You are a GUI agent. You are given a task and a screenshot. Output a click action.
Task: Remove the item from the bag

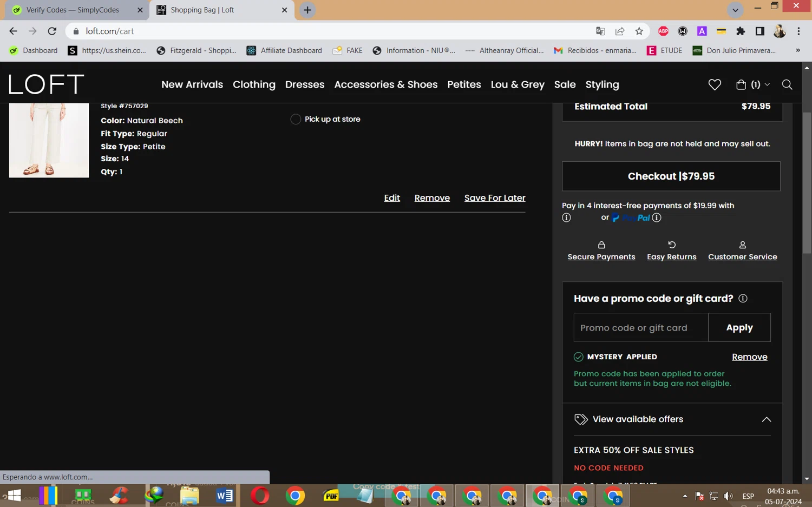[x=432, y=198]
